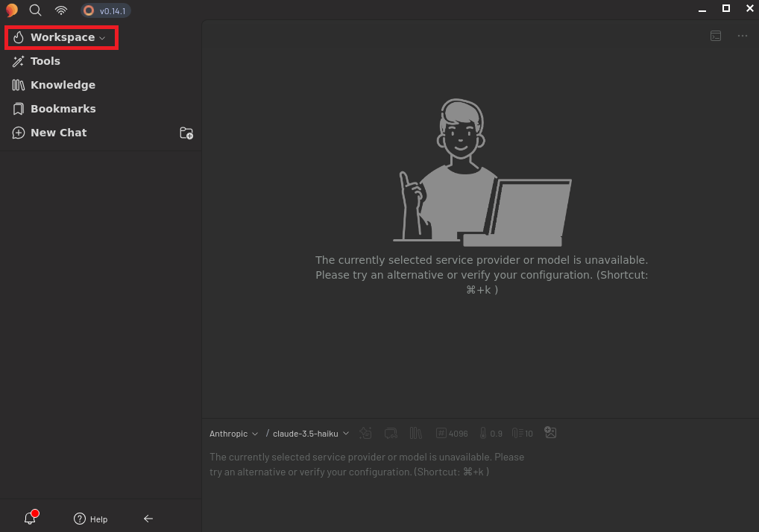This screenshot has height=532, width=759.
Task: Collapse the sidebar with the back arrow
Action: (148, 519)
